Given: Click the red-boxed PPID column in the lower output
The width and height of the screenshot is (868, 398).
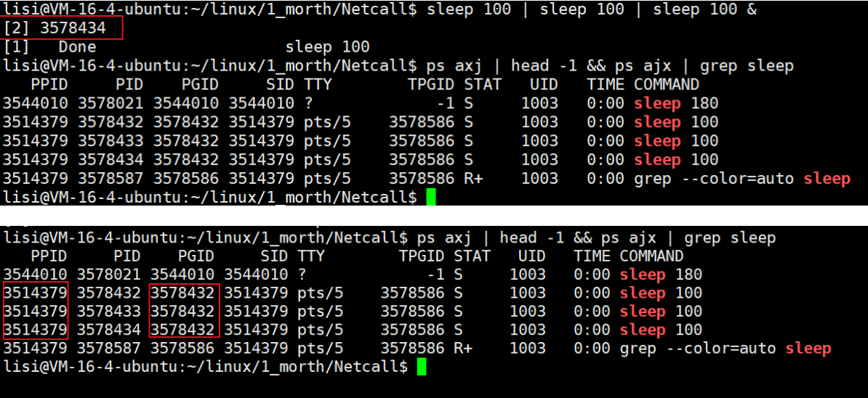Looking at the screenshot, I should click(35, 311).
